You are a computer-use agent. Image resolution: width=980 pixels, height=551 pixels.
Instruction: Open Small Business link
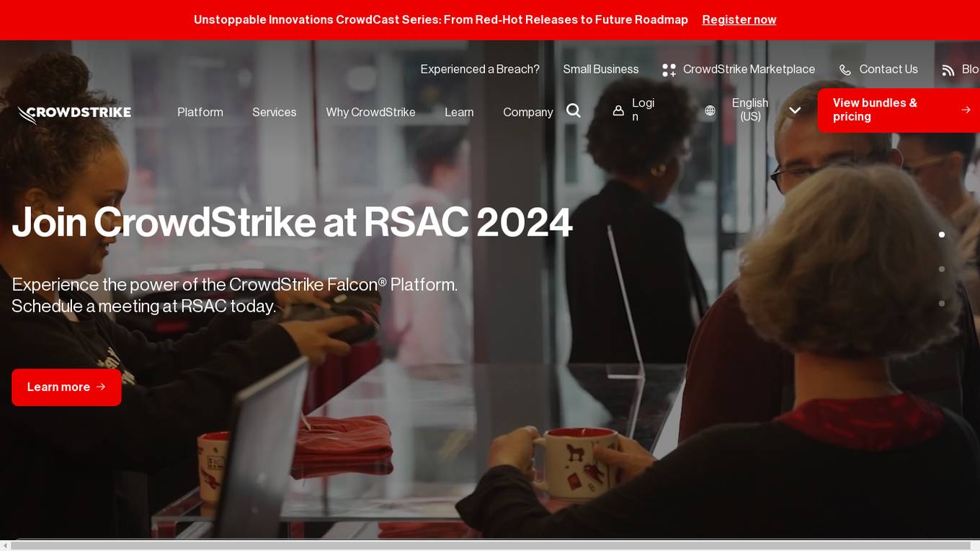coord(601,69)
